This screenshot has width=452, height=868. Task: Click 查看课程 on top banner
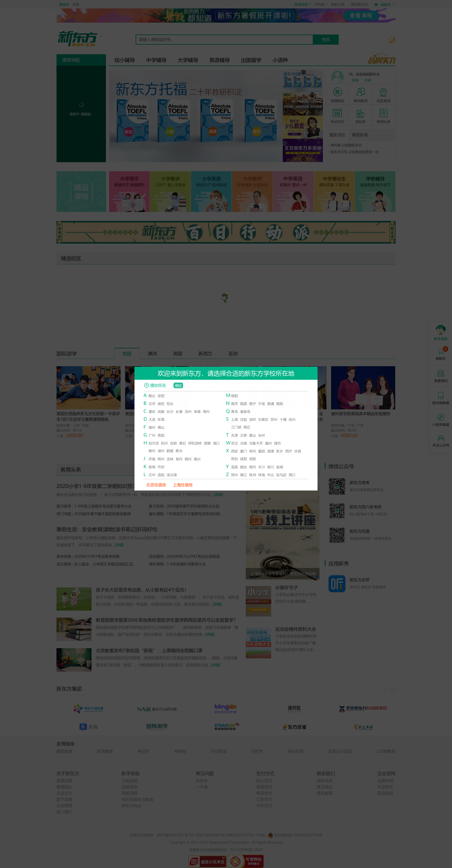[361, 16]
